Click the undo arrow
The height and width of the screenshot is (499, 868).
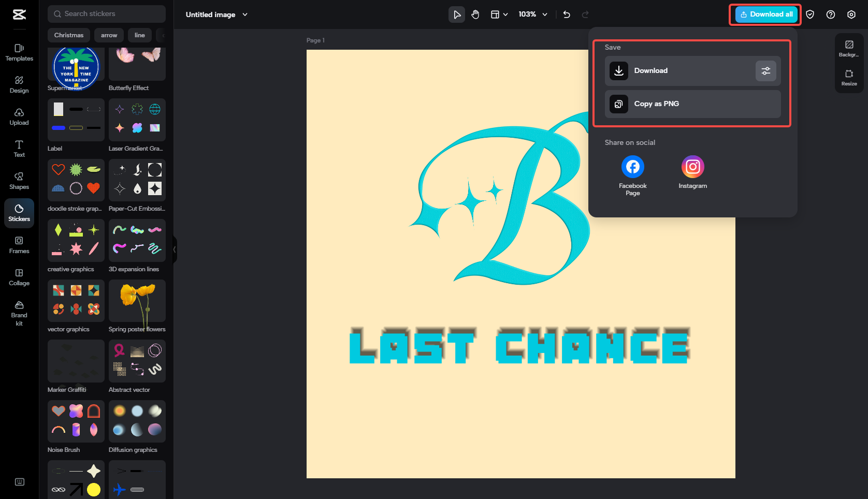(x=566, y=14)
